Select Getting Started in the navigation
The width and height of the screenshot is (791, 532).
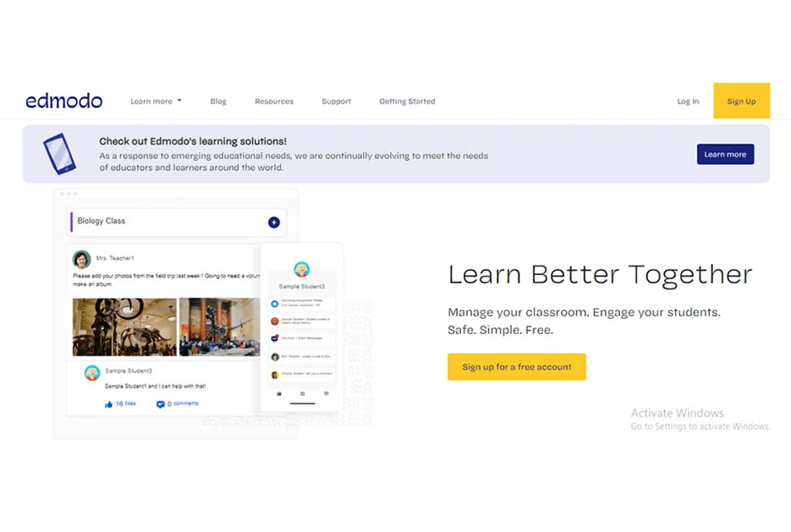pos(407,101)
